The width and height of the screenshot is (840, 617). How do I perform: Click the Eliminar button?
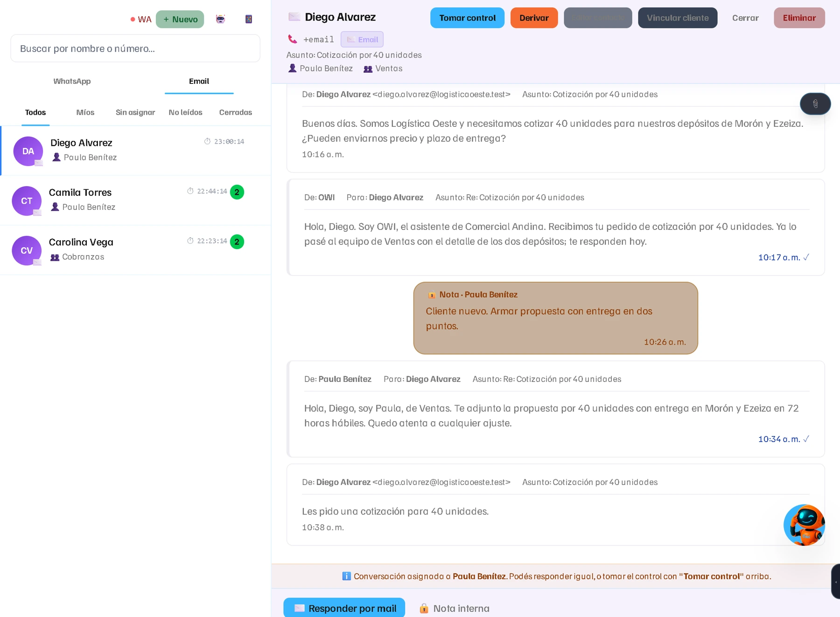point(799,18)
